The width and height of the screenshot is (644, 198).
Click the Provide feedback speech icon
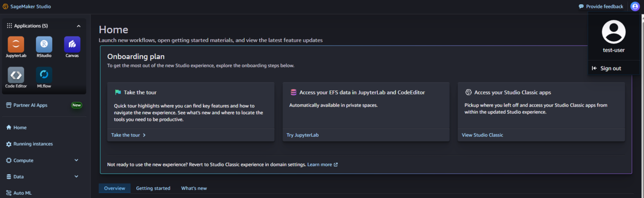581,6
